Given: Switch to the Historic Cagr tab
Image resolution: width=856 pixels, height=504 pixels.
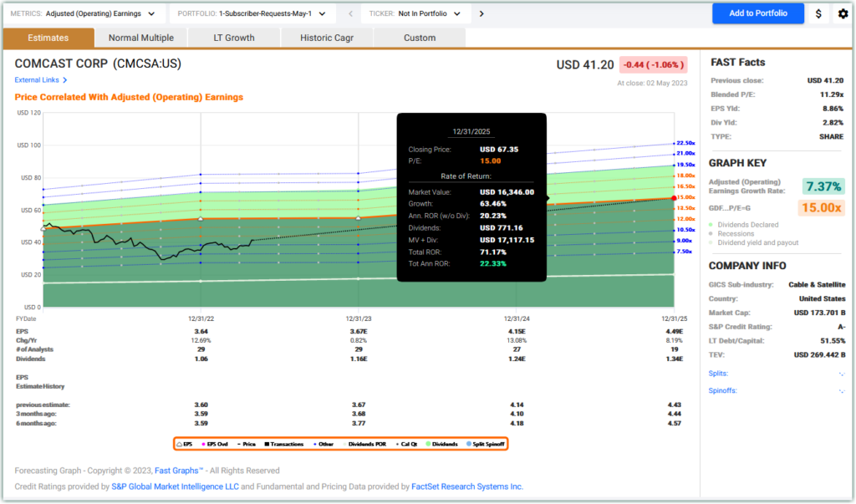Looking at the screenshot, I should (x=327, y=38).
